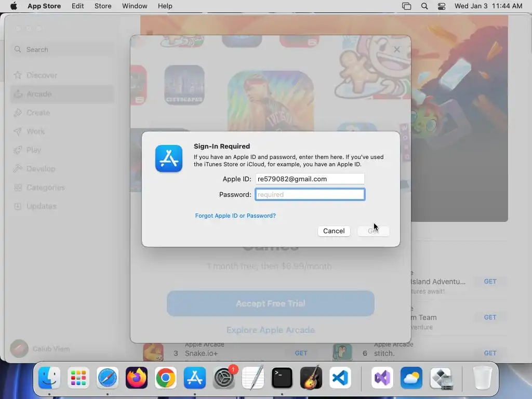The width and height of the screenshot is (532, 399).
Task: Click the Develop hammer icon
Action: pyautogui.click(x=18, y=169)
